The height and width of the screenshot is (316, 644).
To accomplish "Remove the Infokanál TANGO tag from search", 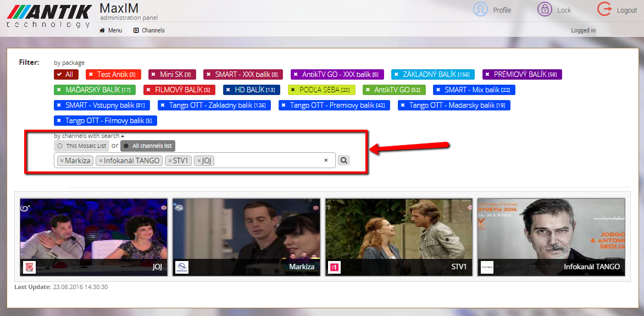I will pos(101,160).
